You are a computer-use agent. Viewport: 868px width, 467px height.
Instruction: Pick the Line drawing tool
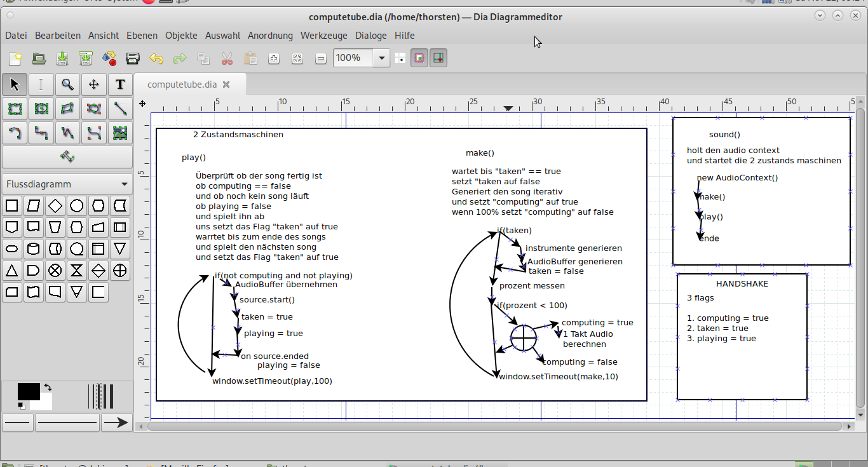tap(119, 109)
